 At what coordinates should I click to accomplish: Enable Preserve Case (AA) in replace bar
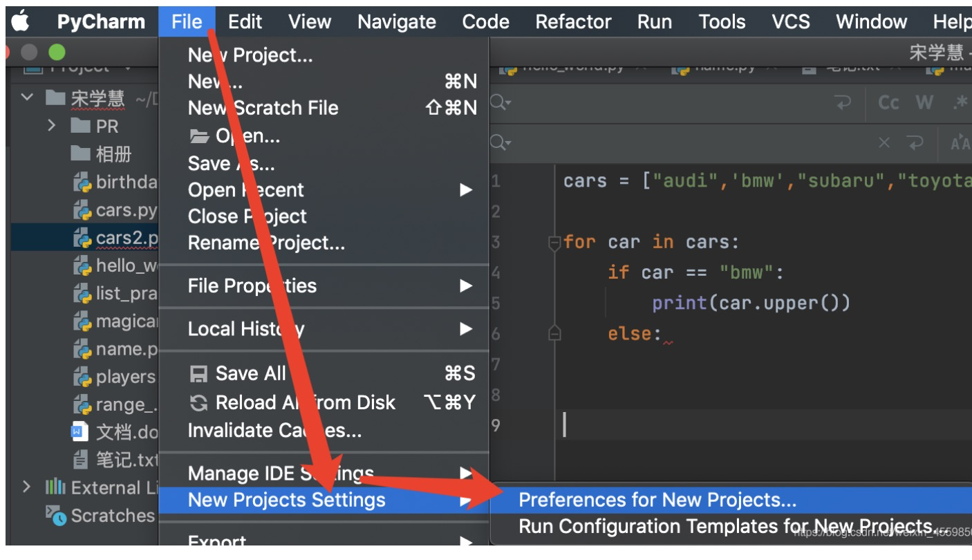coord(961,143)
